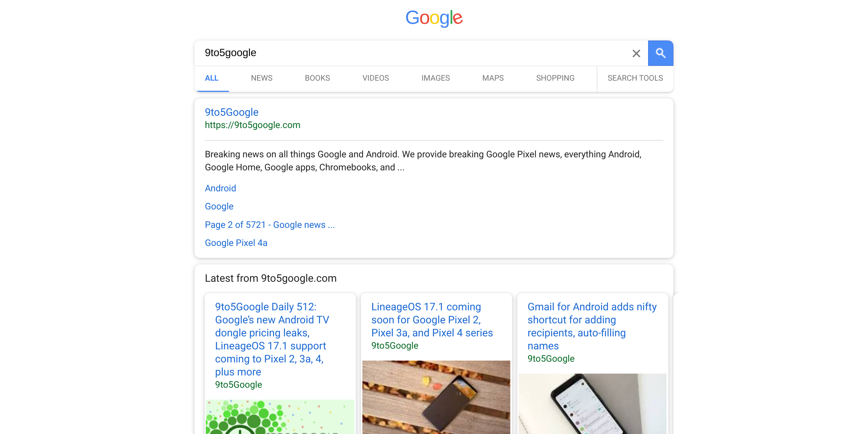This screenshot has height=434, width=868.
Task: Open SEARCH TOOLS options
Action: pyautogui.click(x=635, y=78)
